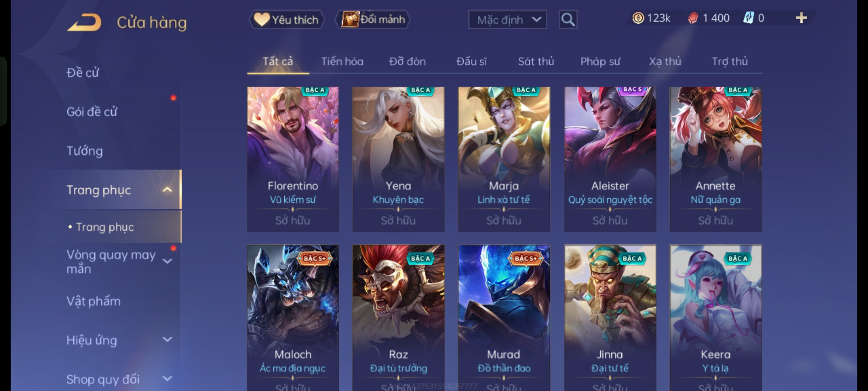Expand the Shop quy đổi section
This screenshot has height=391, width=868.
point(167,379)
